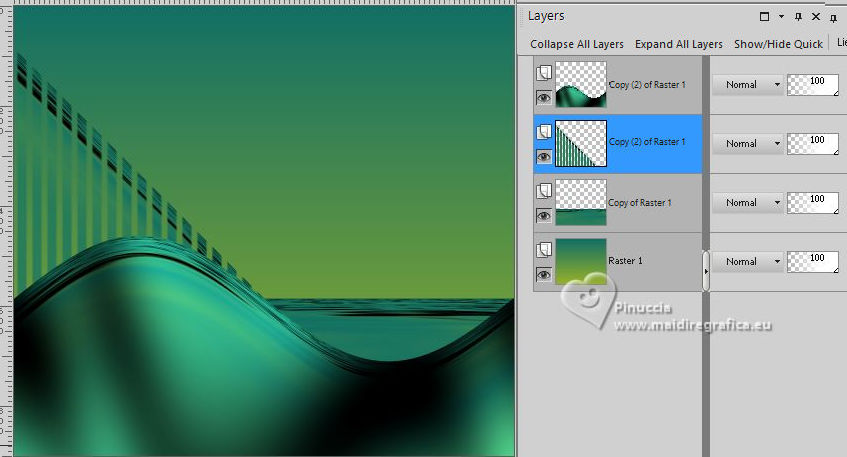Toggle auto-hide pin on the Layers palette
847x457 pixels.
click(x=798, y=17)
